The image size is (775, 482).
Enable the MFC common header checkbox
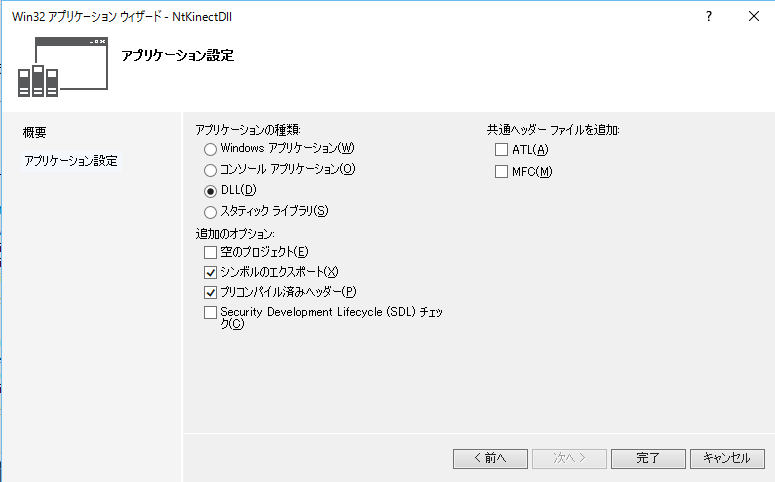point(502,172)
